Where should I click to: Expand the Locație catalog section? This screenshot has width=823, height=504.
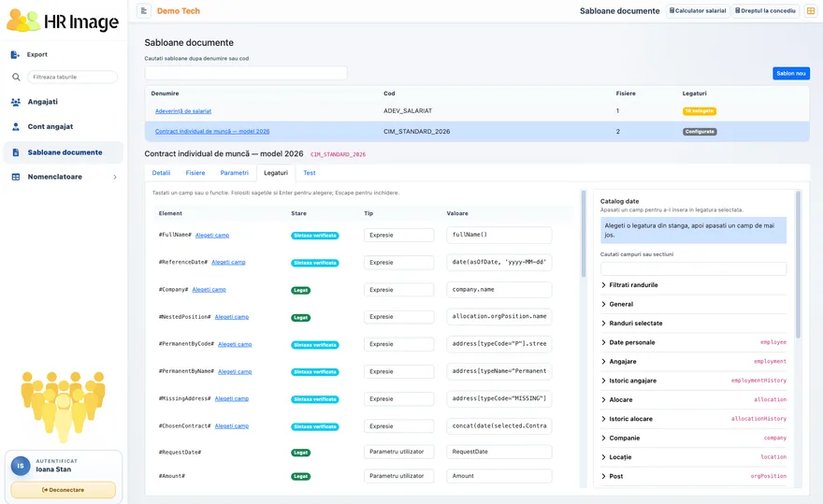click(693, 458)
